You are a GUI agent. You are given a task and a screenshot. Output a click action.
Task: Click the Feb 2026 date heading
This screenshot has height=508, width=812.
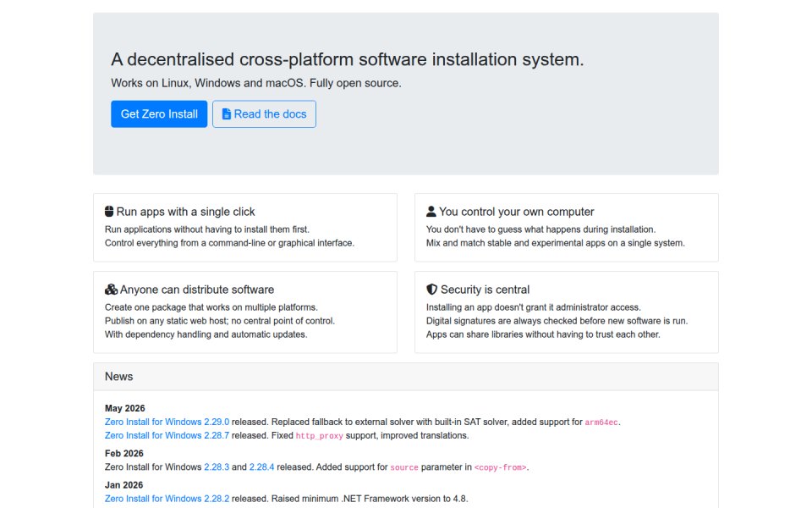click(124, 454)
